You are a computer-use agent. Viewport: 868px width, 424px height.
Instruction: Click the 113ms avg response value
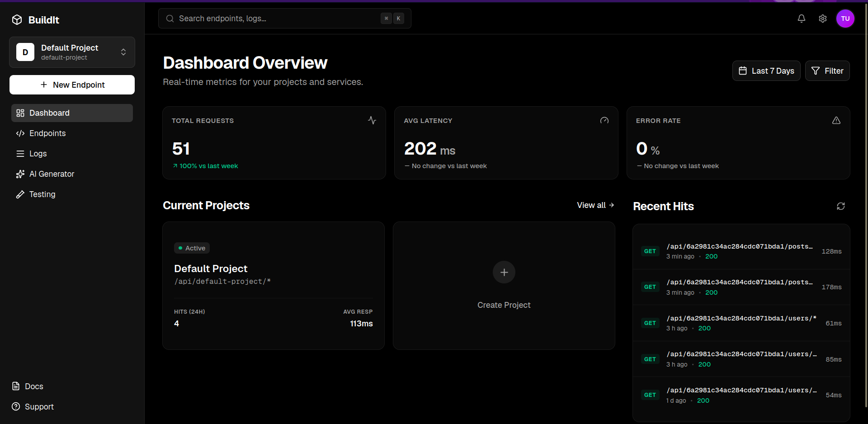tap(361, 324)
